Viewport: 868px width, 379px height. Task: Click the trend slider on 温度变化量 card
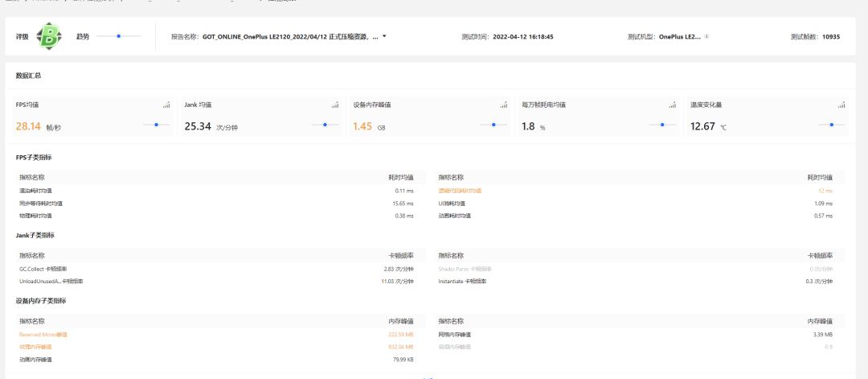(832, 125)
